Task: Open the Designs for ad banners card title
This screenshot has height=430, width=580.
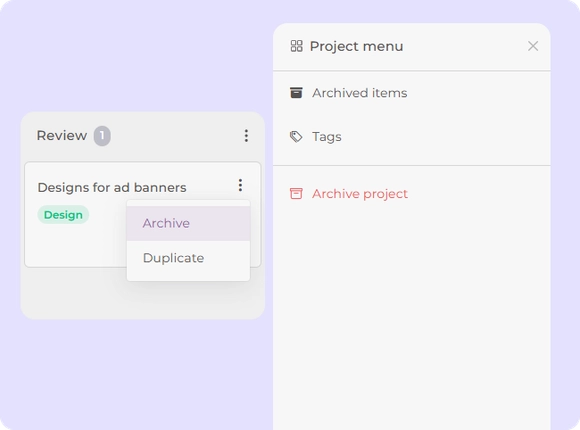Action: click(112, 187)
